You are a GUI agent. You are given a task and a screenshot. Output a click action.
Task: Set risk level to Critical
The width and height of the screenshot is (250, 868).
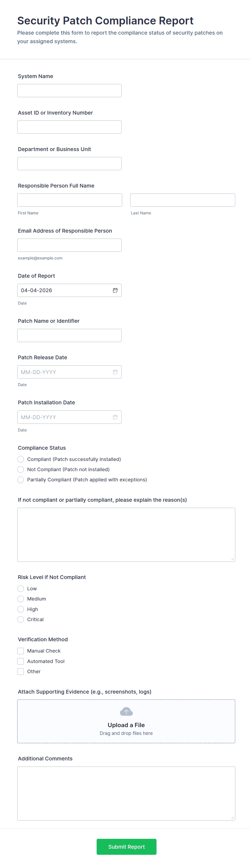(x=21, y=619)
